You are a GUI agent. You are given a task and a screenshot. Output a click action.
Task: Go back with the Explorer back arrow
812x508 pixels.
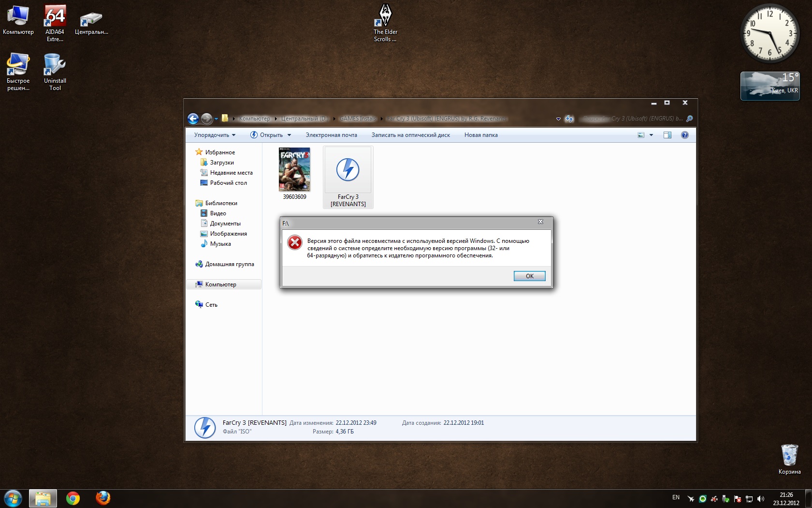[193, 119]
